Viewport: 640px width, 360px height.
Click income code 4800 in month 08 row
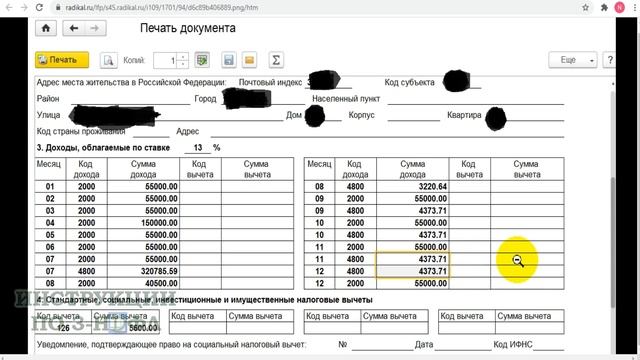point(356,187)
